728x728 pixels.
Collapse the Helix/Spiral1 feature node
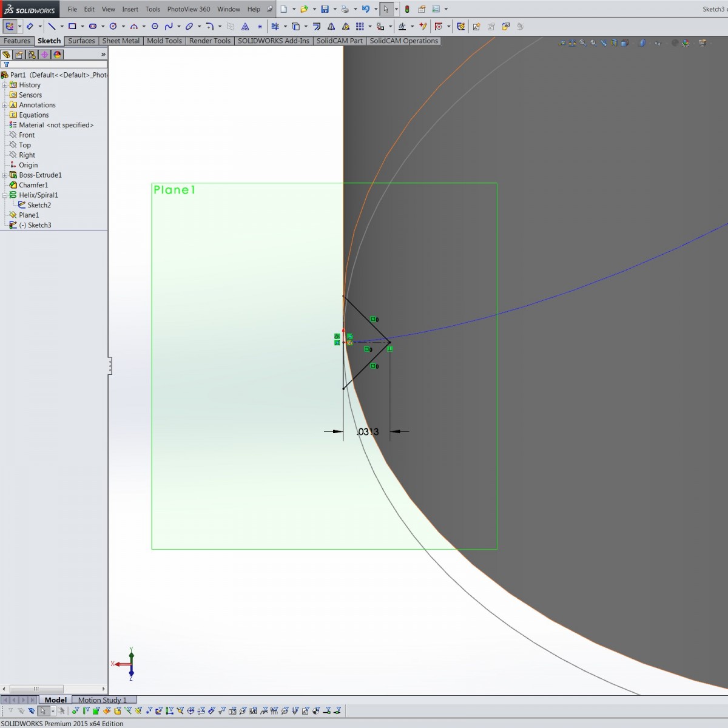pyautogui.click(x=5, y=195)
